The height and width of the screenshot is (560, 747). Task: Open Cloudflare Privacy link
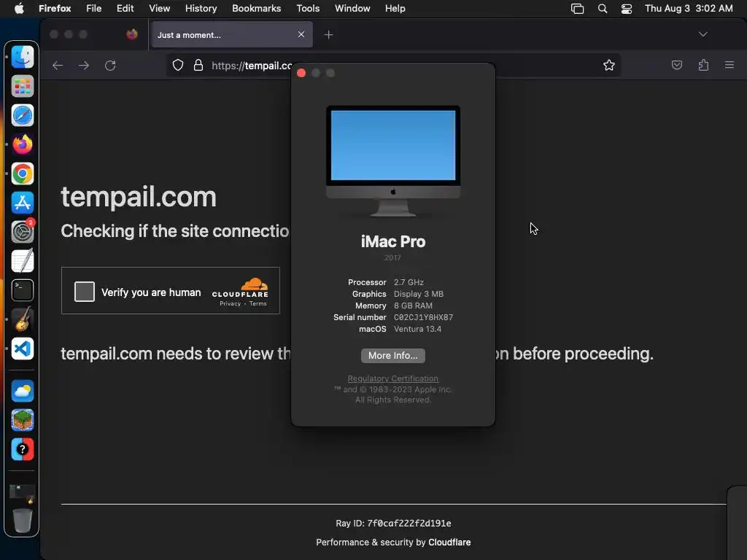pos(230,304)
